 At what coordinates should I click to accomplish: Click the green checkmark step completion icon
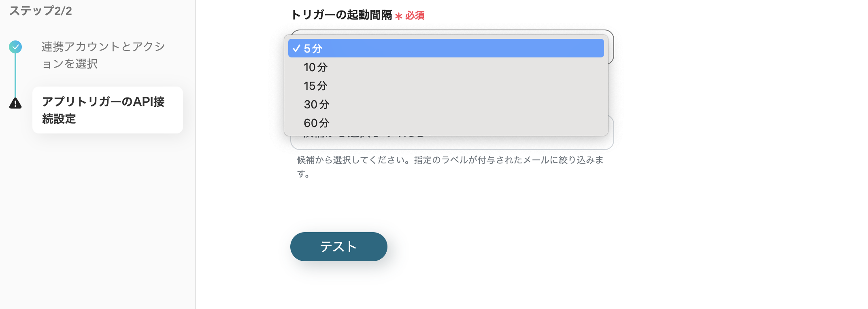(15, 47)
